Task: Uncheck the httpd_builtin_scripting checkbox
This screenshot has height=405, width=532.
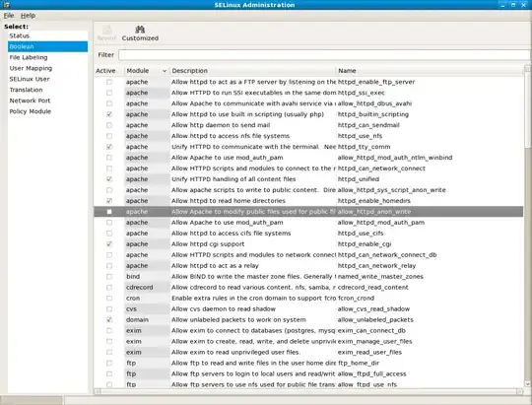Action: [109, 114]
